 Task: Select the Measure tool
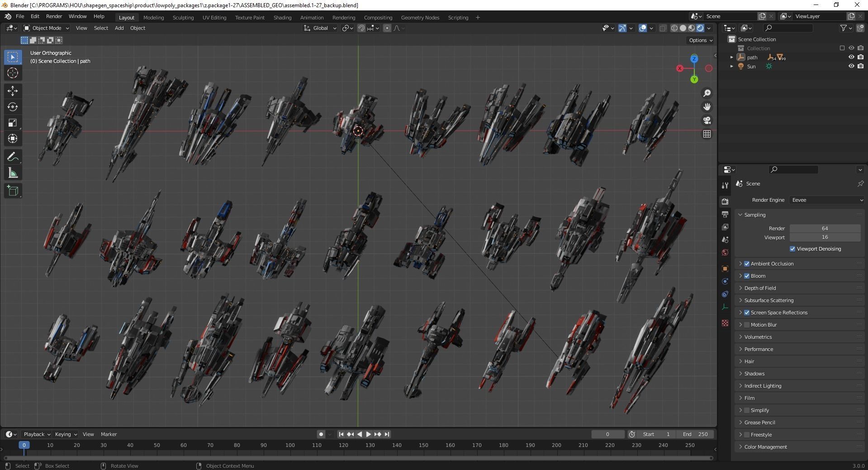coord(13,173)
